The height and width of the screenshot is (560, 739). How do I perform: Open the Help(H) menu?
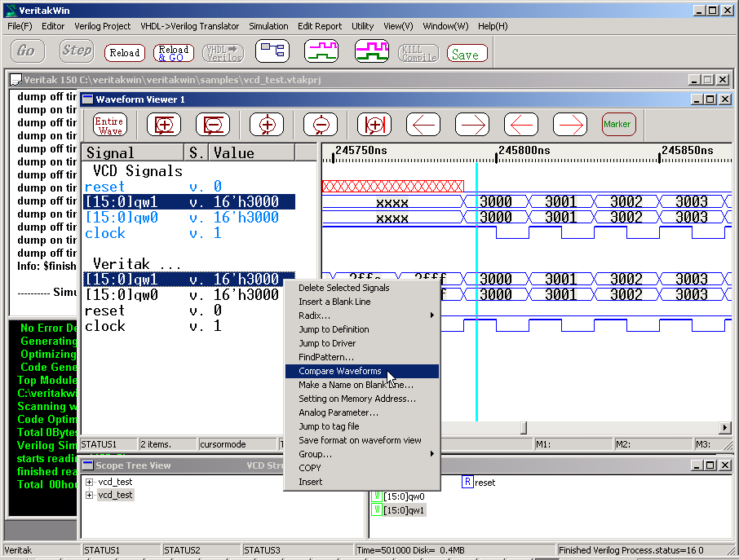(x=493, y=26)
